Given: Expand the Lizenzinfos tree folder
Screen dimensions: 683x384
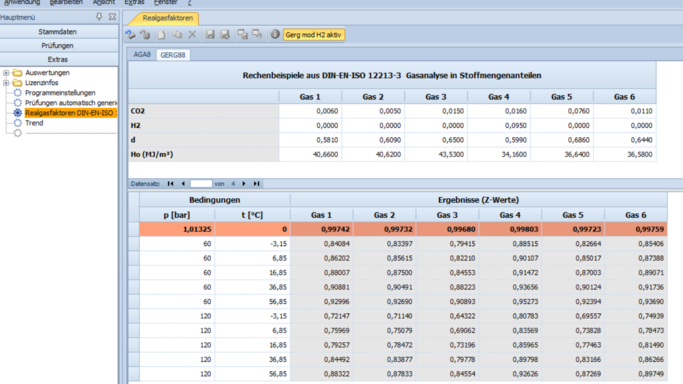Looking at the screenshot, I should click(x=6, y=83).
